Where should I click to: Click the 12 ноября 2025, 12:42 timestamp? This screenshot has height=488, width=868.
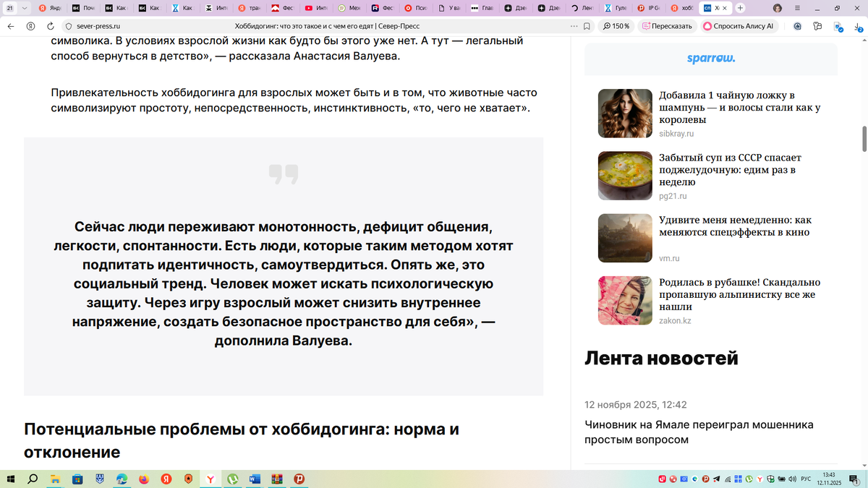pos(635,405)
